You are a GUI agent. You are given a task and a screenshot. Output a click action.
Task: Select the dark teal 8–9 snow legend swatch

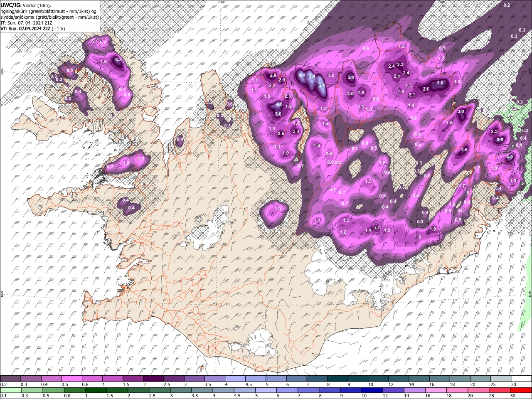(337, 379)
